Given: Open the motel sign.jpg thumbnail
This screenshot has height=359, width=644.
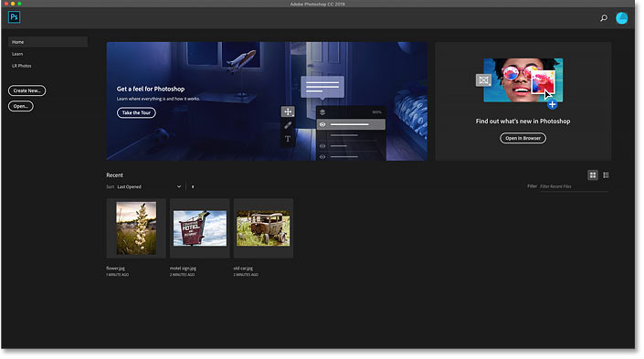Looking at the screenshot, I should click(200, 228).
